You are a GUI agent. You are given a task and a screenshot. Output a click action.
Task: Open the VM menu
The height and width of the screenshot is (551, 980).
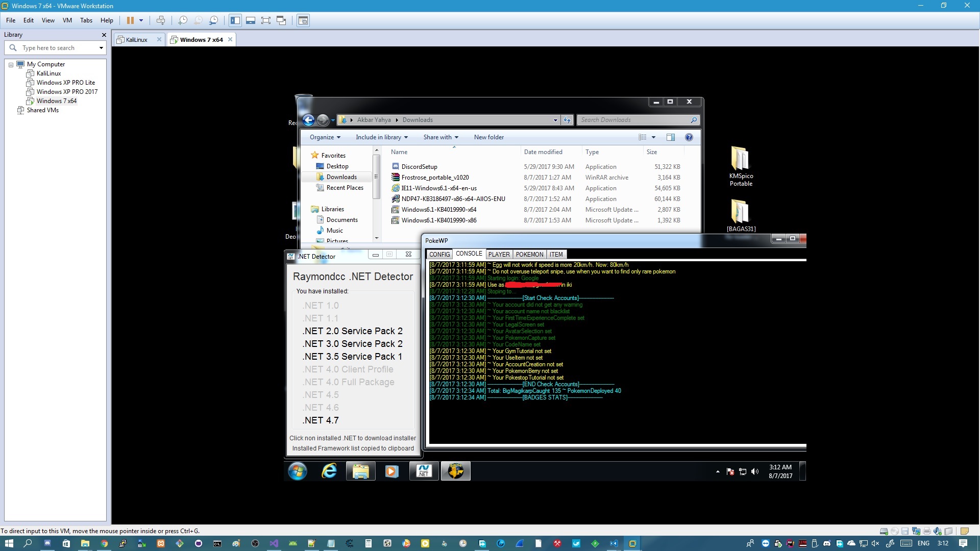click(x=67, y=20)
